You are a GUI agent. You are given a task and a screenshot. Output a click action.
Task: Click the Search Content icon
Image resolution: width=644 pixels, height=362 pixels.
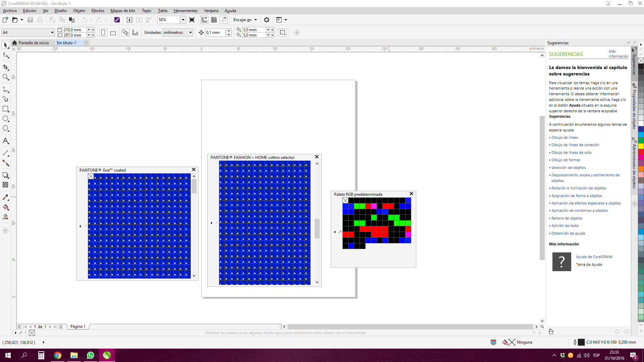tap(117, 20)
